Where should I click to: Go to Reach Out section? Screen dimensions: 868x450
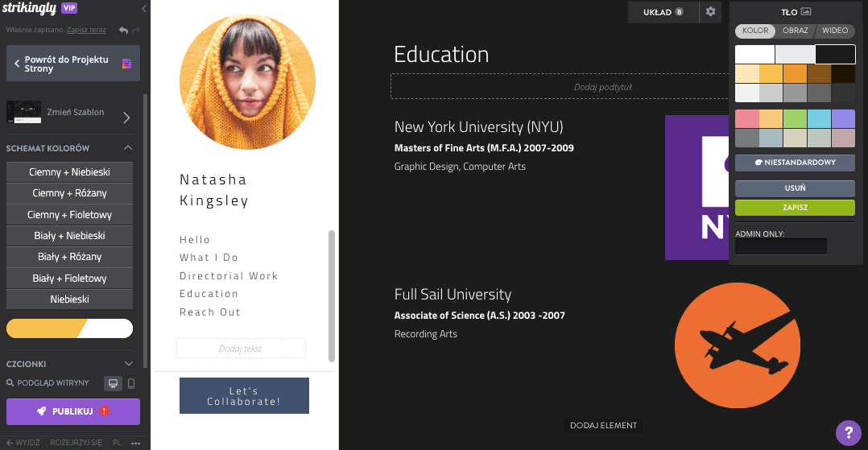click(210, 312)
